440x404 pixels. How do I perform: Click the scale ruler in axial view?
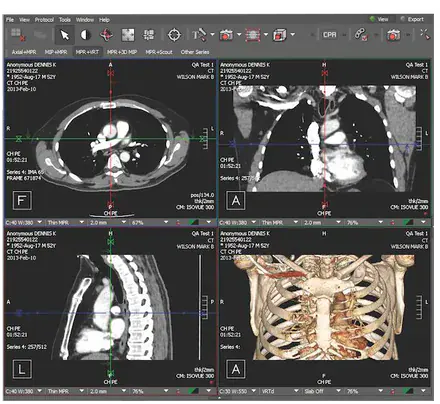pyautogui.click(x=204, y=139)
